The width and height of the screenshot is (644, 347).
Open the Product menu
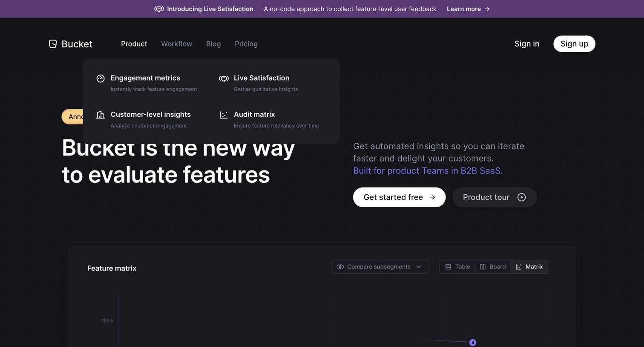tap(134, 44)
